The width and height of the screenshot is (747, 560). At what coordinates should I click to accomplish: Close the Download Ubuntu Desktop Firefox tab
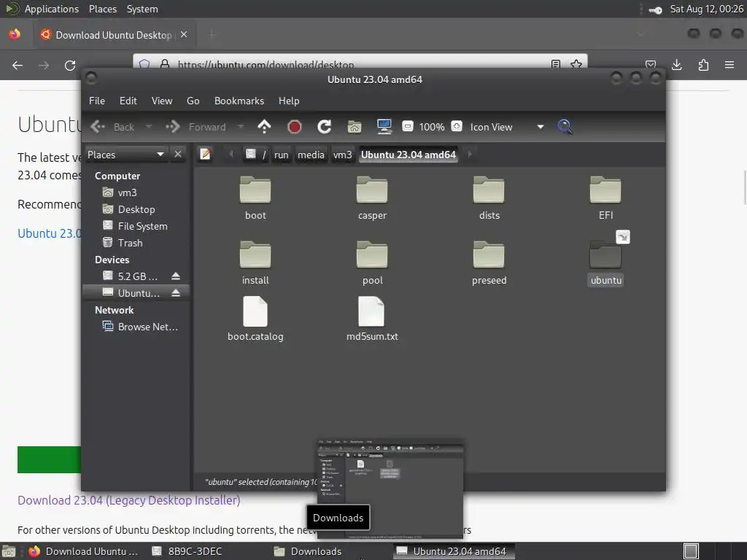point(184,34)
